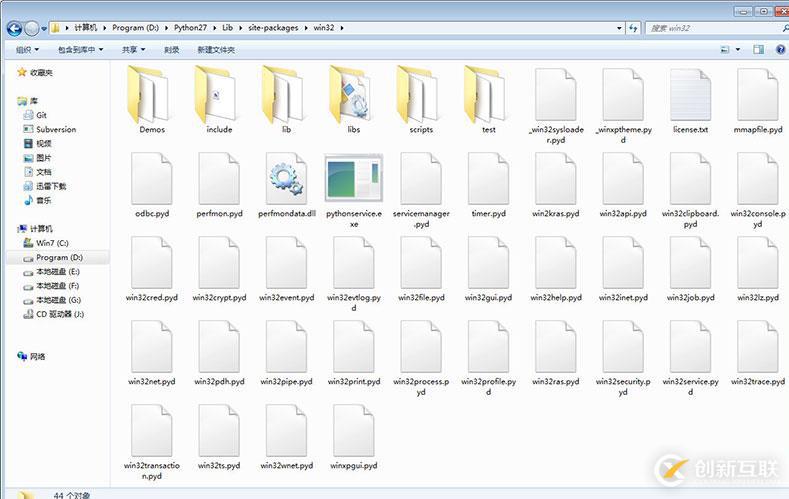The height and width of the screenshot is (499, 789).
Task: Select the pythonservice.exe icon
Action: point(354,178)
